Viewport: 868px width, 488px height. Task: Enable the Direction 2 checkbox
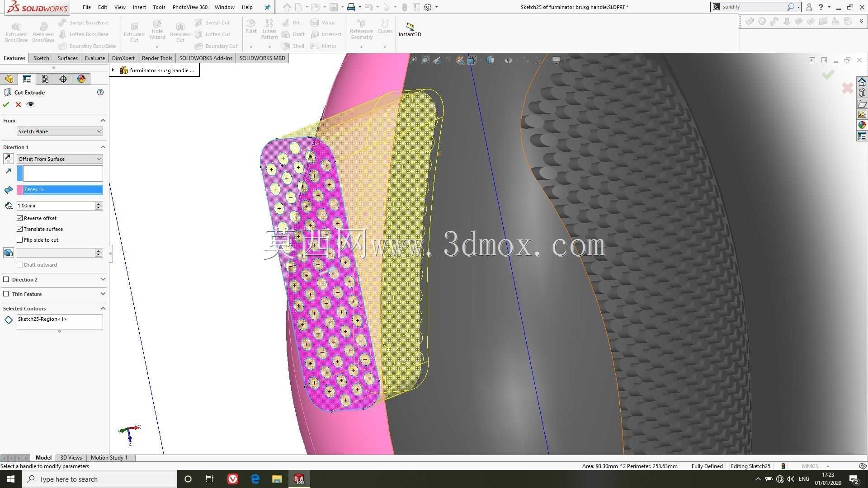tap(6, 280)
